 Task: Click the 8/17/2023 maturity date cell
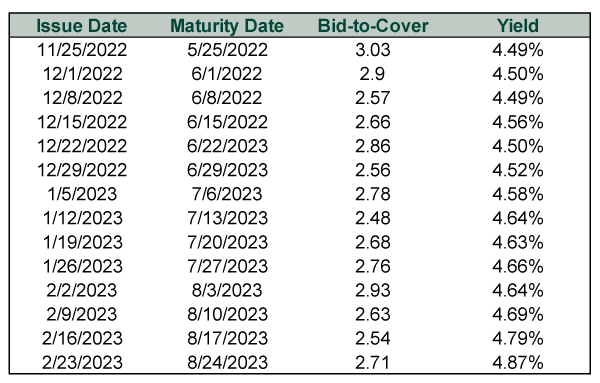(227, 339)
